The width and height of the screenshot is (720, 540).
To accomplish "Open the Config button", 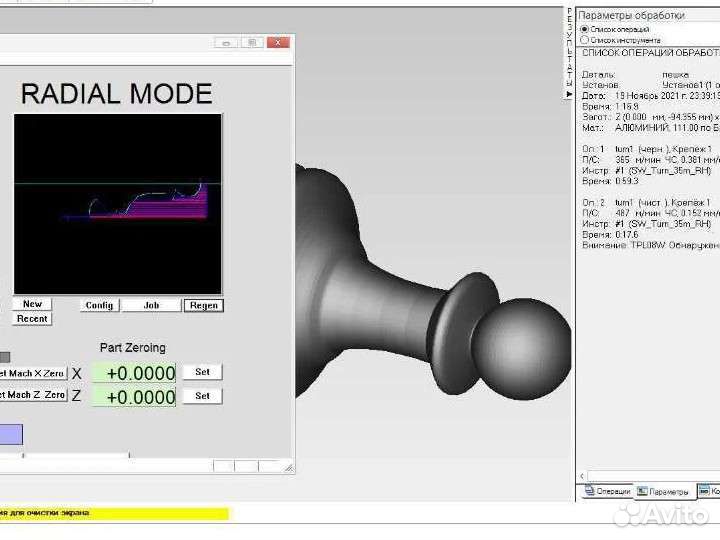I will [99, 305].
